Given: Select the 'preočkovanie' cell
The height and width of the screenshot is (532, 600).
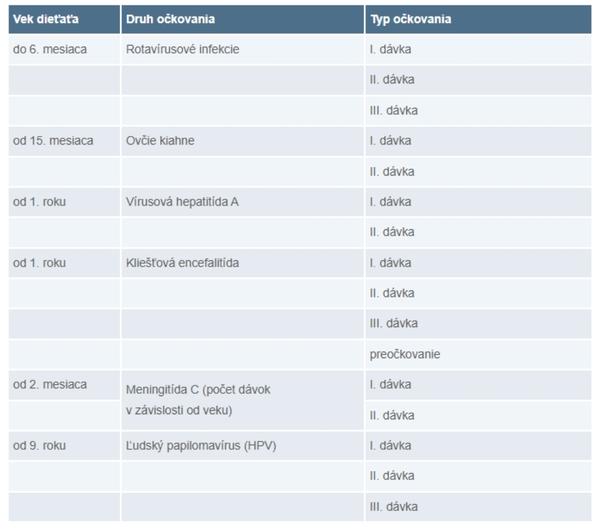Looking at the screenshot, I should (404, 354).
